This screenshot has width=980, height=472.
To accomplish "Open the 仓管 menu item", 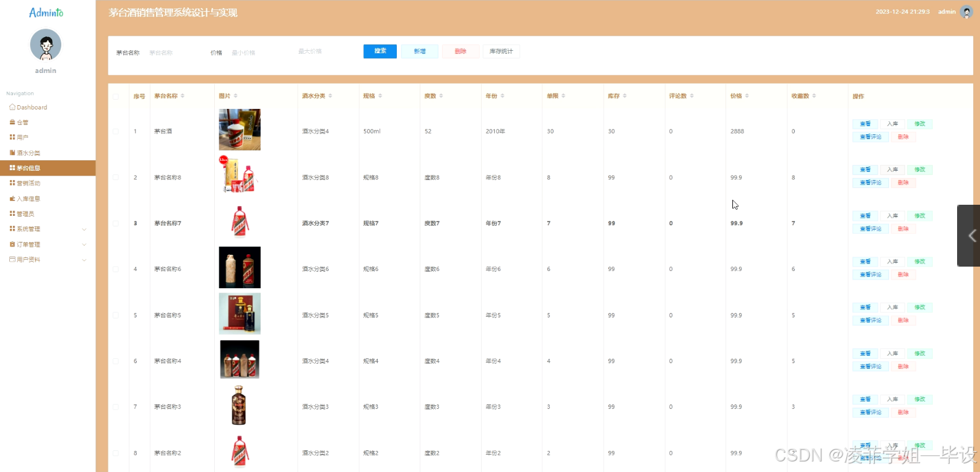I will pyautogui.click(x=48, y=122).
